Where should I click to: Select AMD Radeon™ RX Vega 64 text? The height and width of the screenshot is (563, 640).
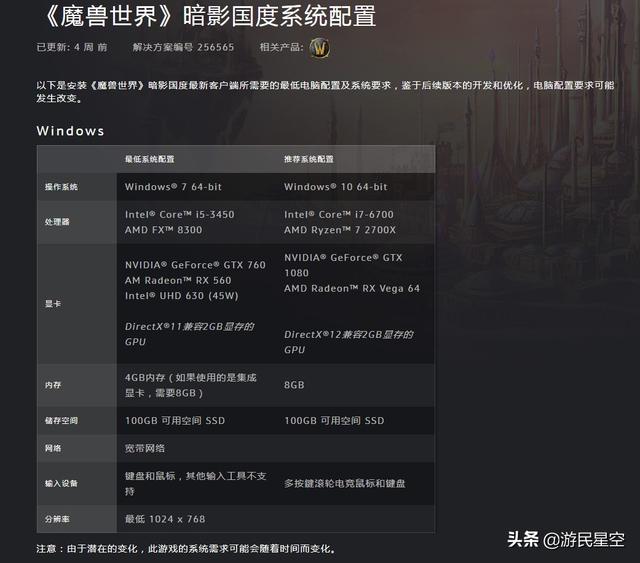click(x=352, y=288)
